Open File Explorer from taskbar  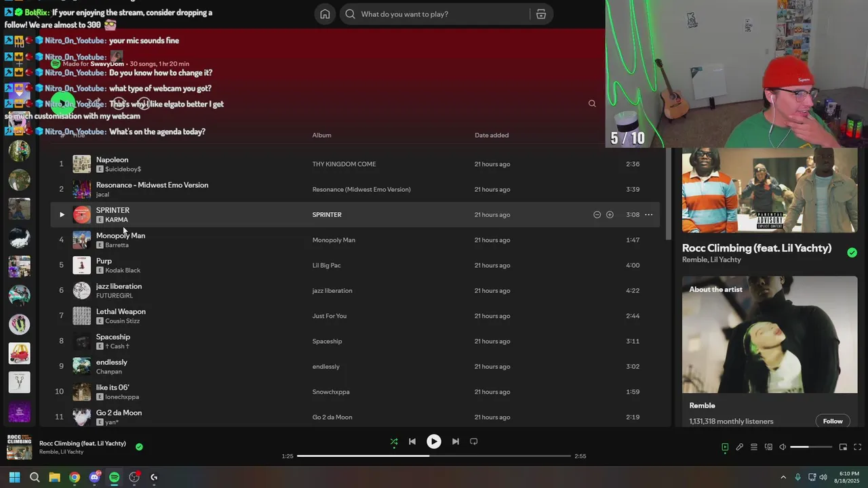click(x=54, y=477)
